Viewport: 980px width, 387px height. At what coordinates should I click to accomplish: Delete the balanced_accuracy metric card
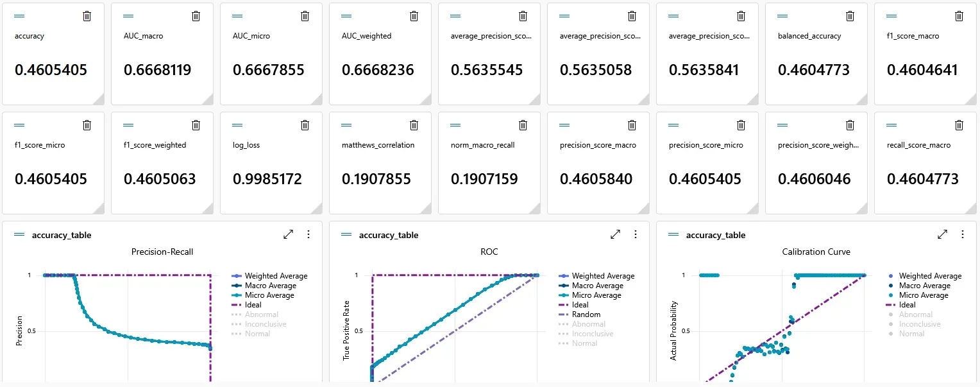click(x=850, y=15)
